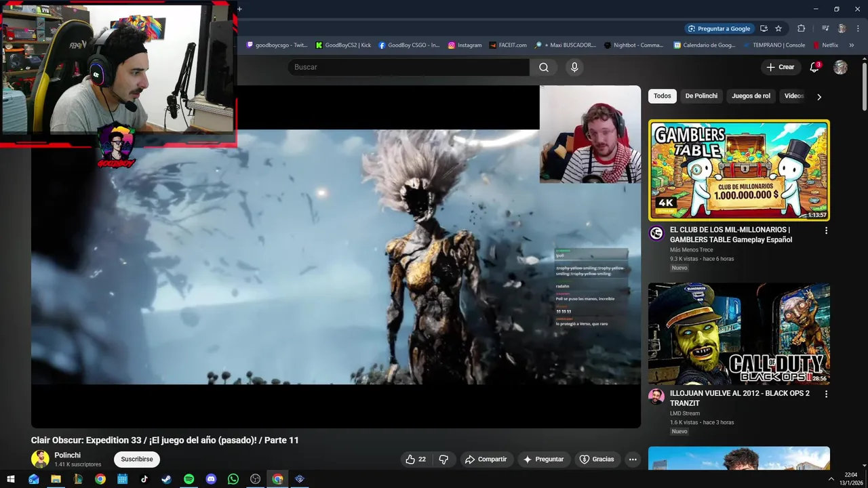The width and height of the screenshot is (868, 488).
Task: Open Windows Start menu
Action: (11, 479)
